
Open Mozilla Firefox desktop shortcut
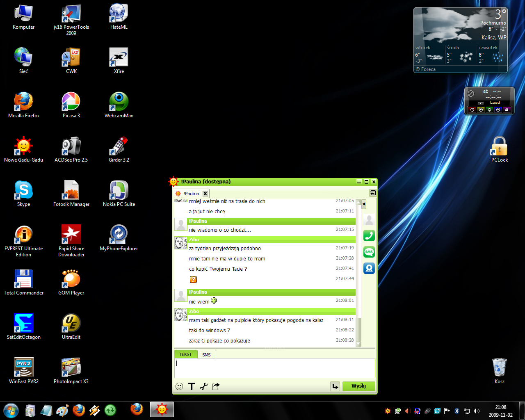24,105
